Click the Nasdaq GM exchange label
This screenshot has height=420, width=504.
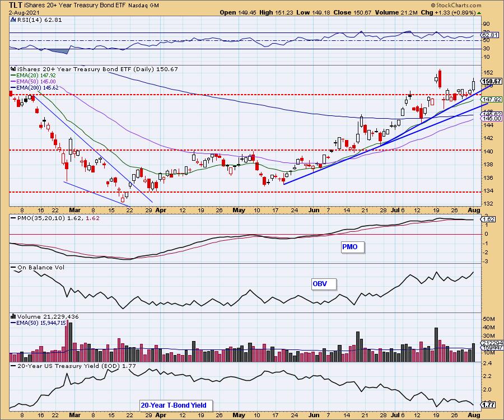(x=143, y=6)
